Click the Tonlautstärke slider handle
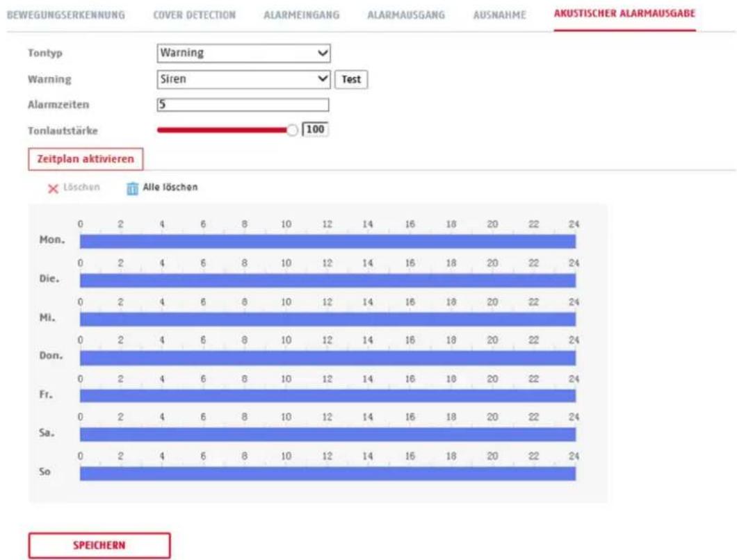This screenshot has height=560, width=737. coord(292,130)
